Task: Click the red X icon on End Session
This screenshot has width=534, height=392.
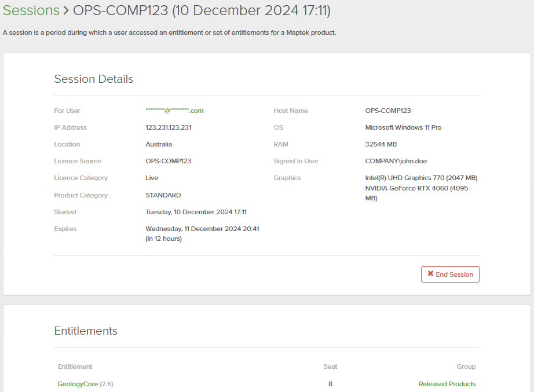Action: pyautogui.click(x=430, y=274)
